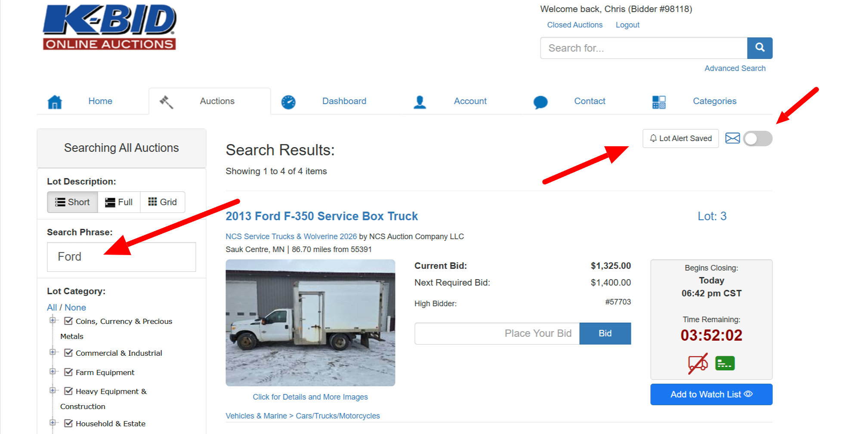Uncheck Heavy Equipment & Construction category

pyautogui.click(x=68, y=391)
